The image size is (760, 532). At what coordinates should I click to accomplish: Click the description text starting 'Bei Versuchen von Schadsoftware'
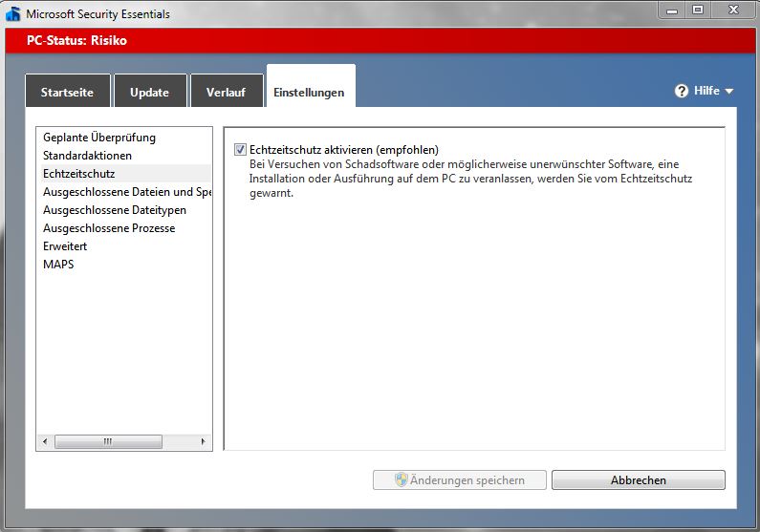click(470, 179)
